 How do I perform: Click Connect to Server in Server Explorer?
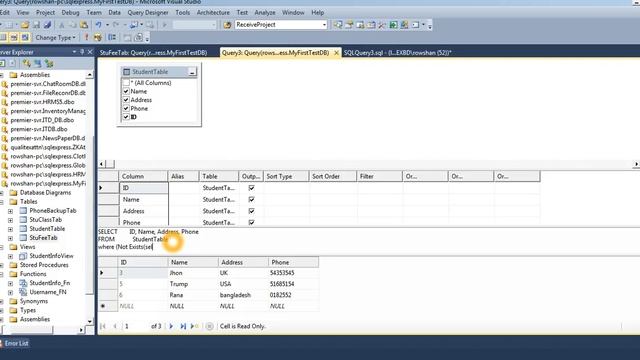38,64
